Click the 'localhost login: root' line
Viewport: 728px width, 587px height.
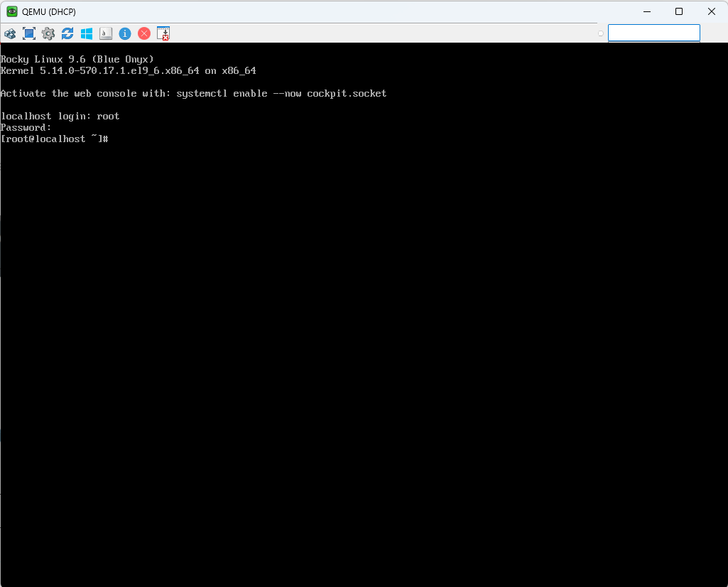(60, 116)
